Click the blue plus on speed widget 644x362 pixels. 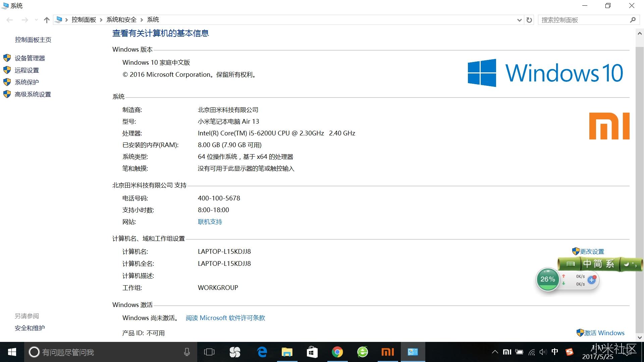click(592, 280)
